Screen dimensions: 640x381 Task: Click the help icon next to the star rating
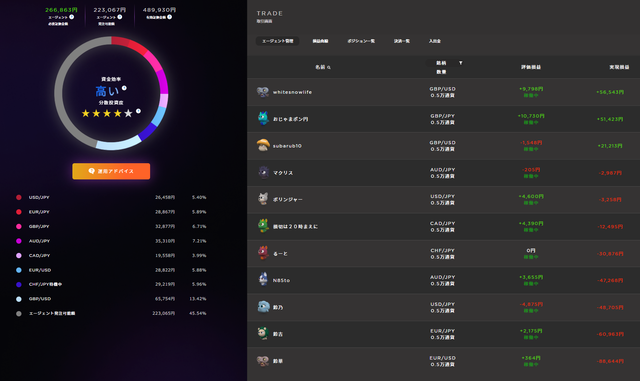click(138, 111)
